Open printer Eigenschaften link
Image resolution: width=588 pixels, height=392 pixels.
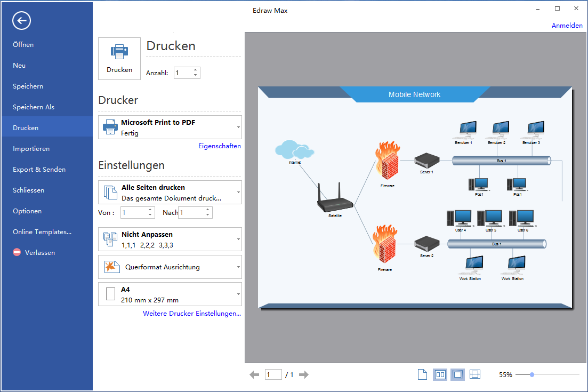point(220,146)
